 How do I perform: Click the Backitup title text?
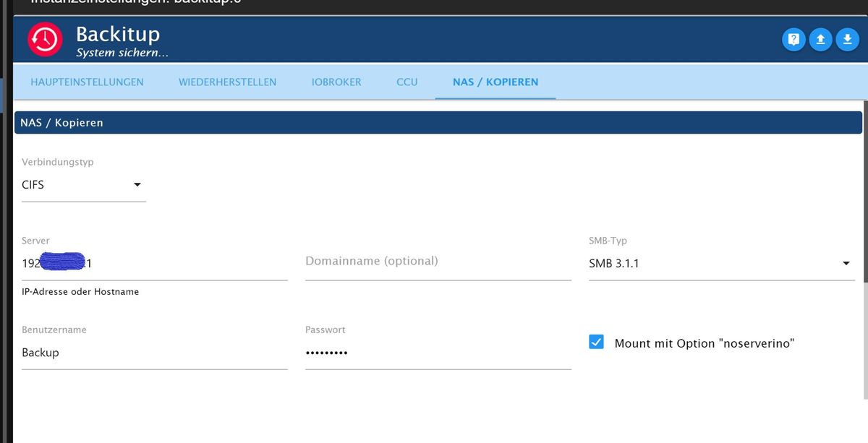118,34
